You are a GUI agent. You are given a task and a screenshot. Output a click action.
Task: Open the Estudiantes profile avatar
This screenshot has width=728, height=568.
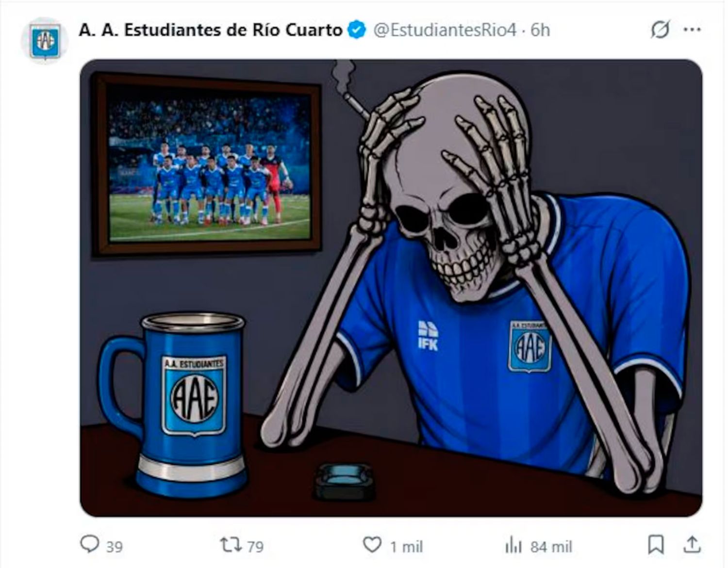pos(45,42)
